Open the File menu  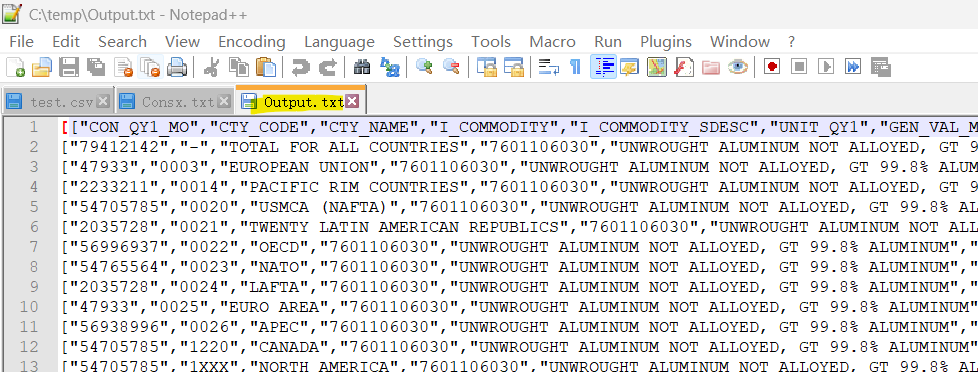(21, 42)
